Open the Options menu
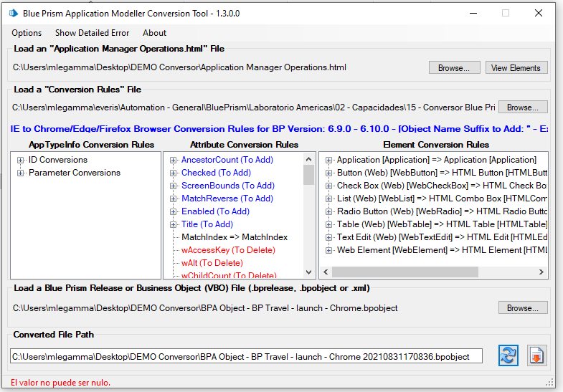 coord(27,33)
